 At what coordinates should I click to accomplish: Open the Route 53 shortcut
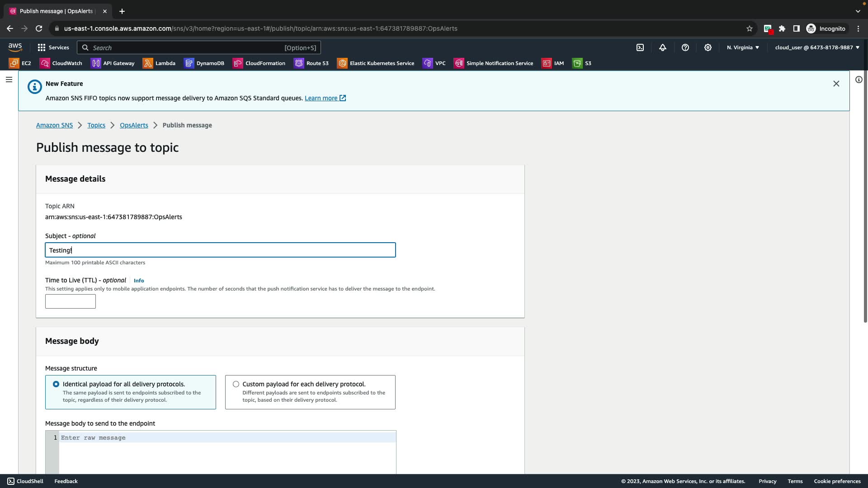tap(311, 63)
